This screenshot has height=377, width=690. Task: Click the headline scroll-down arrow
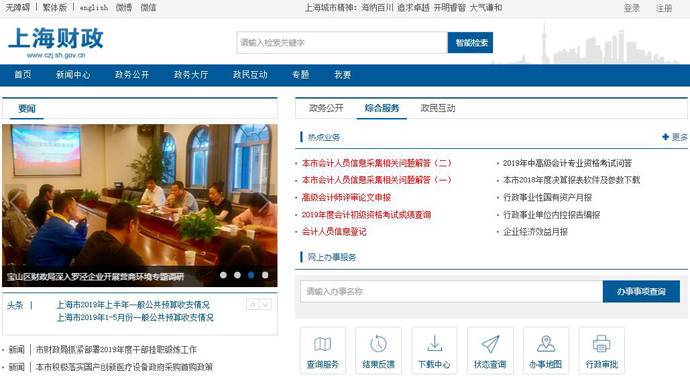(265, 304)
